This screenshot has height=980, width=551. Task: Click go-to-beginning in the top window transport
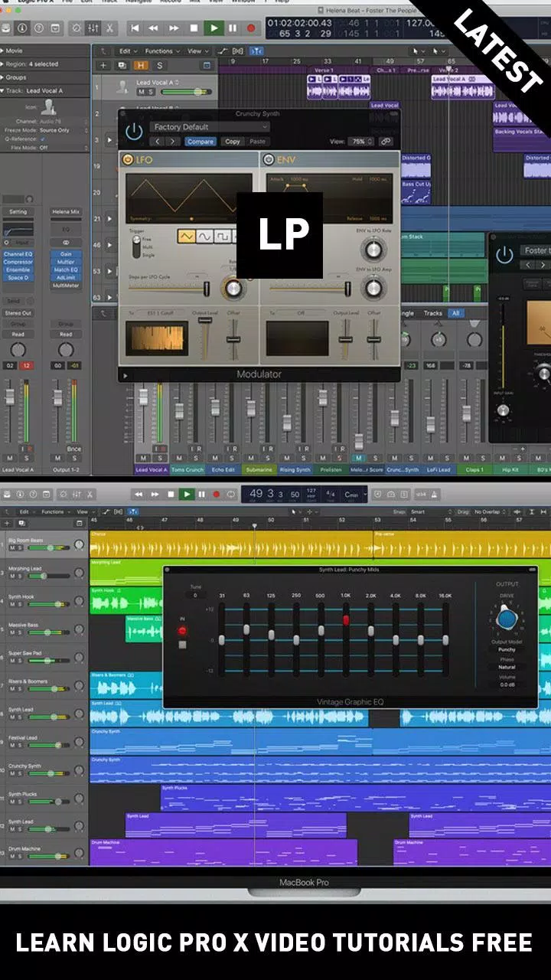(x=135, y=28)
